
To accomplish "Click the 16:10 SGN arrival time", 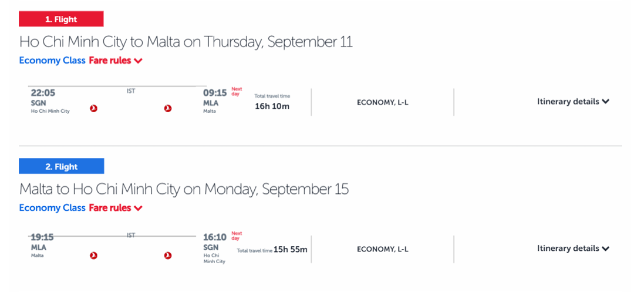I will [215, 237].
